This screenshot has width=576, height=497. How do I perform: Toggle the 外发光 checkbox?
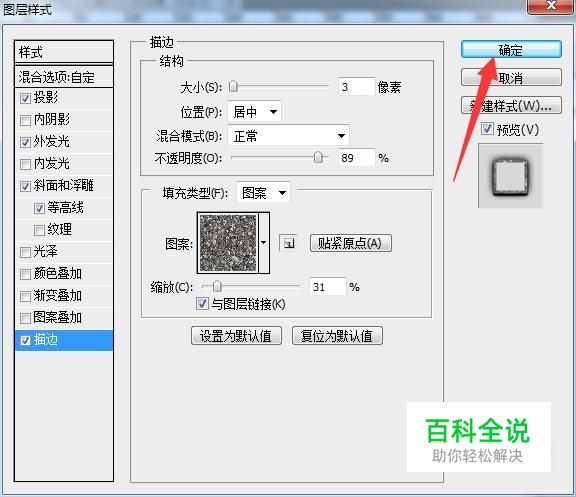pos(25,142)
